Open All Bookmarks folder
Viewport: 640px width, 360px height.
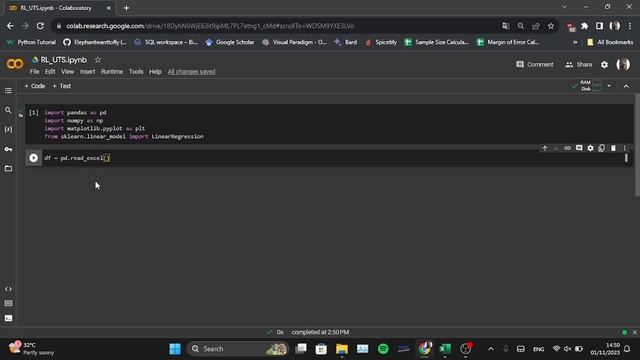pos(610,42)
